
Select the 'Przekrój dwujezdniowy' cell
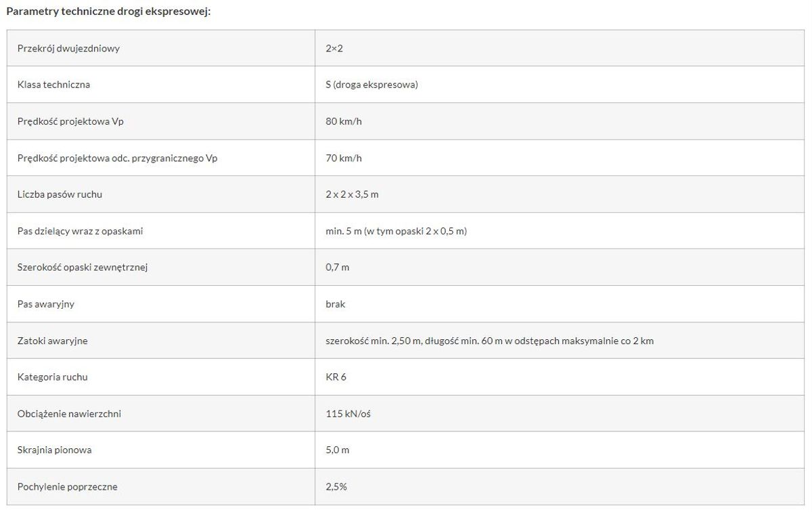coord(69,49)
